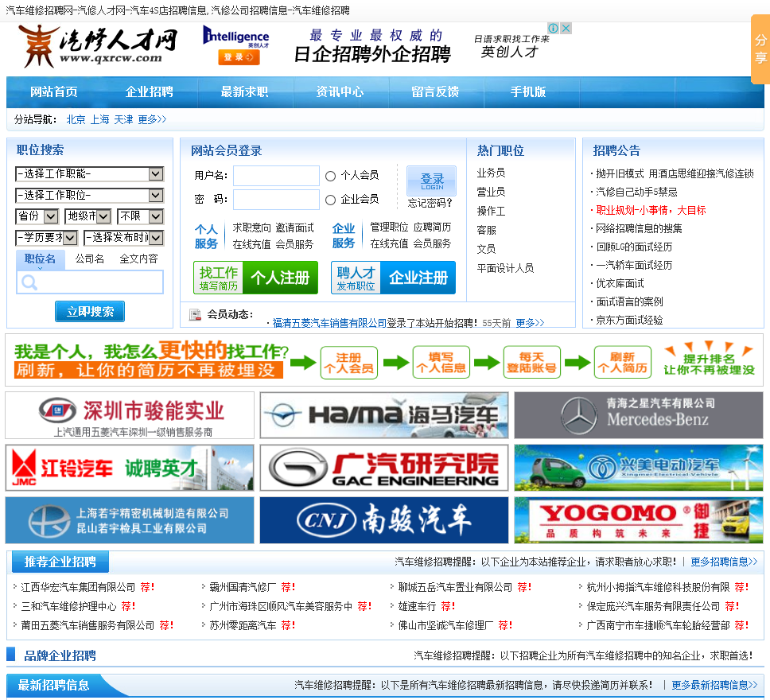Focus the 用户名 input field
This screenshot has height=700, width=770.
(277, 176)
